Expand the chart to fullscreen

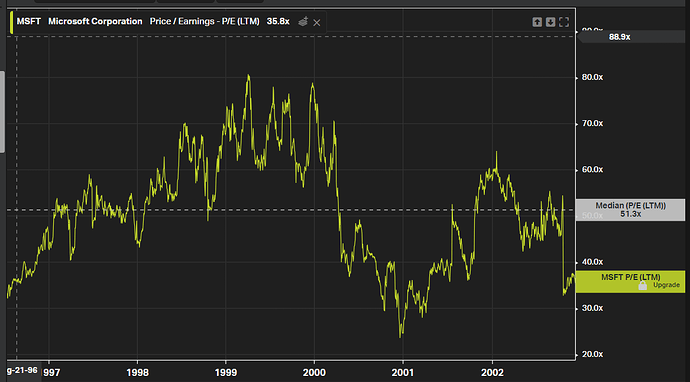tap(564, 22)
